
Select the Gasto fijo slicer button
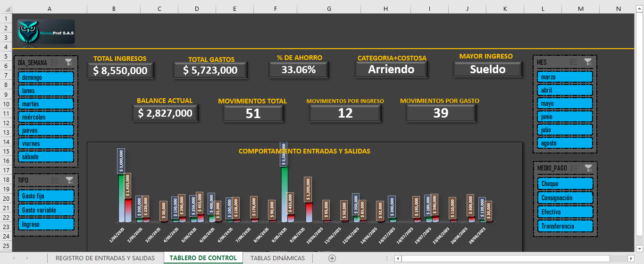[46, 196]
